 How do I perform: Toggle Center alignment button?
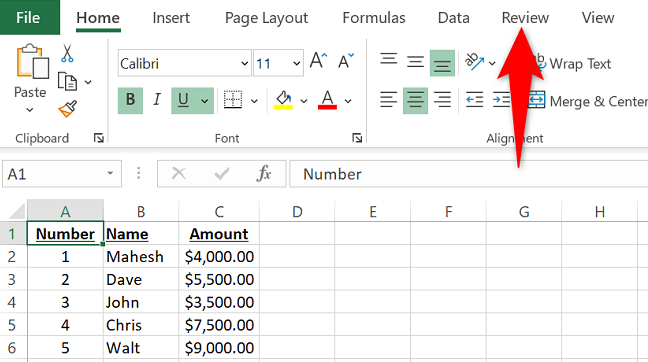tap(415, 100)
